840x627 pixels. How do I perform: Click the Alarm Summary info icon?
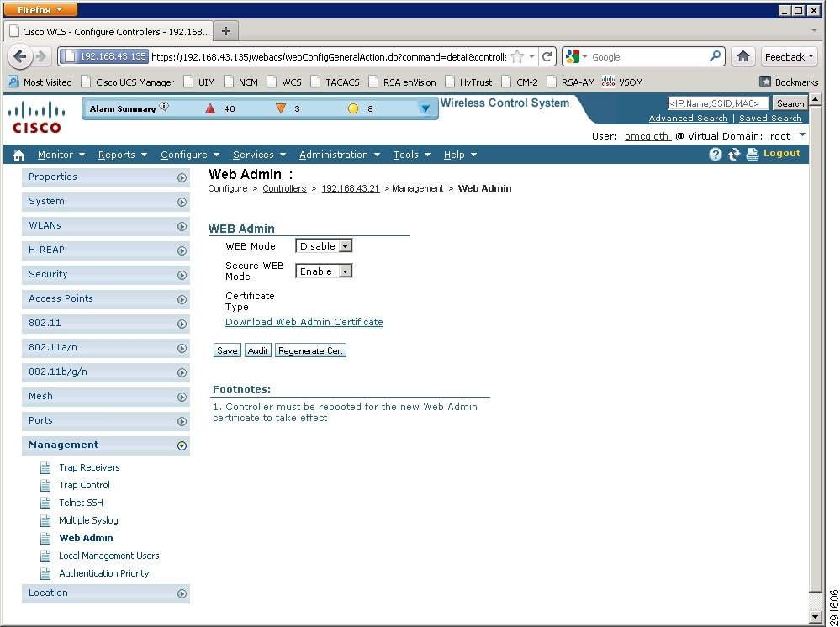pyautogui.click(x=165, y=106)
